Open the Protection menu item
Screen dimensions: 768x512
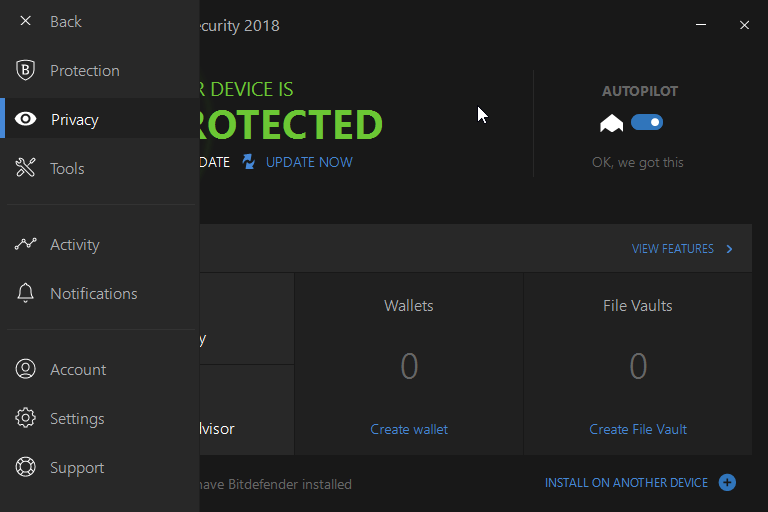tap(85, 71)
